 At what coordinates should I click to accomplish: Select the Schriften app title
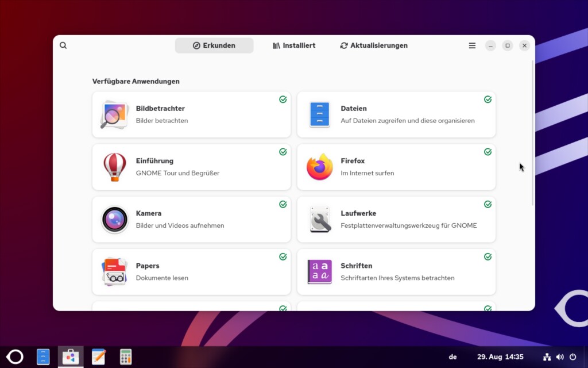(356, 266)
